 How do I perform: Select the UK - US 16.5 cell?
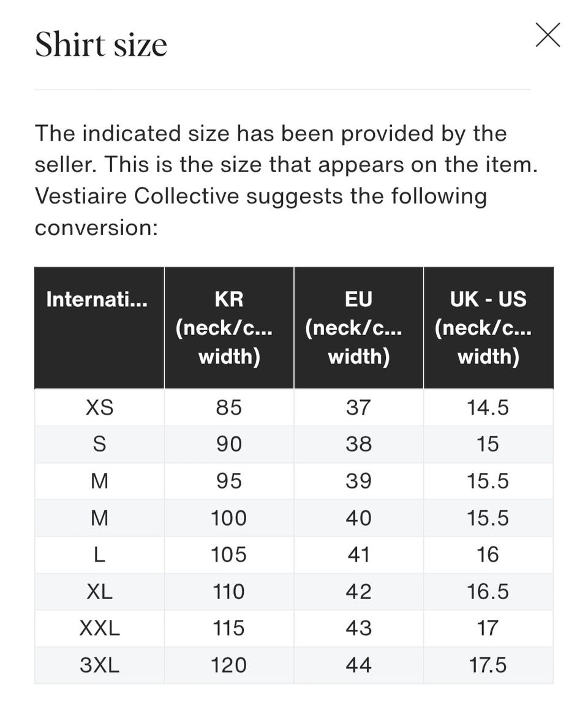tap(488, 591)
